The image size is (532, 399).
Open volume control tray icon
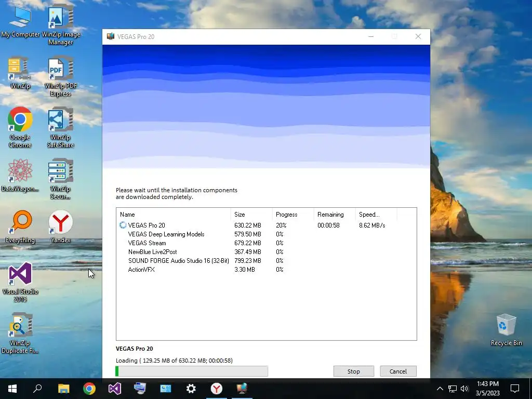coord(464,389)
